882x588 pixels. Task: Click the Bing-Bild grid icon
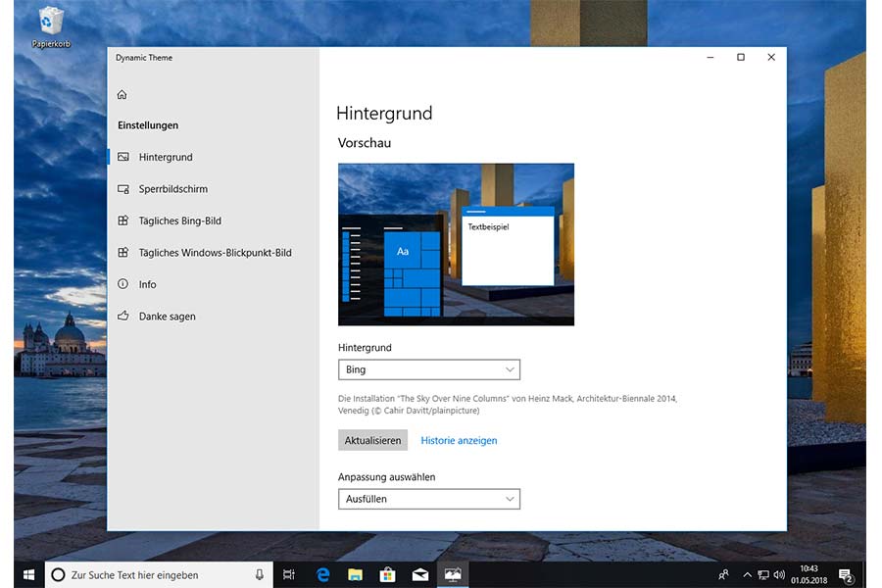[x=123, y=220]
